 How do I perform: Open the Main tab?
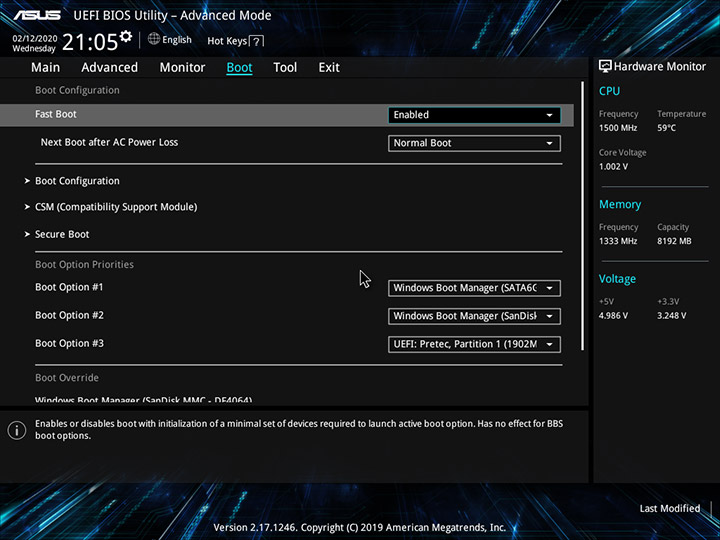click(x=45, y=68)
